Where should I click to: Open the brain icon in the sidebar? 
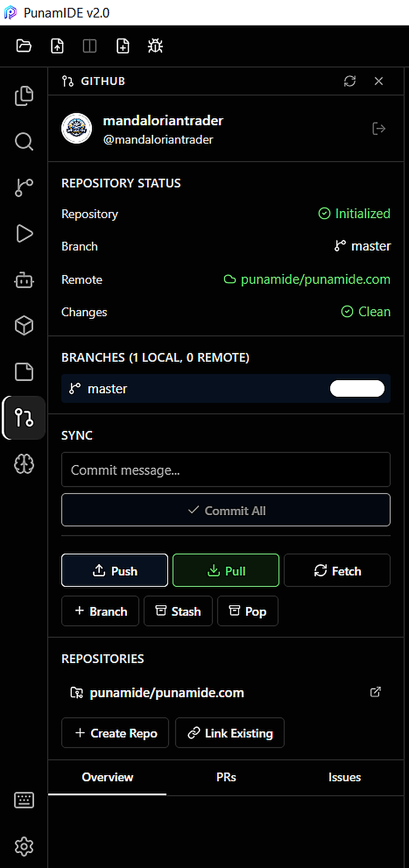click(x=24, y=464)
